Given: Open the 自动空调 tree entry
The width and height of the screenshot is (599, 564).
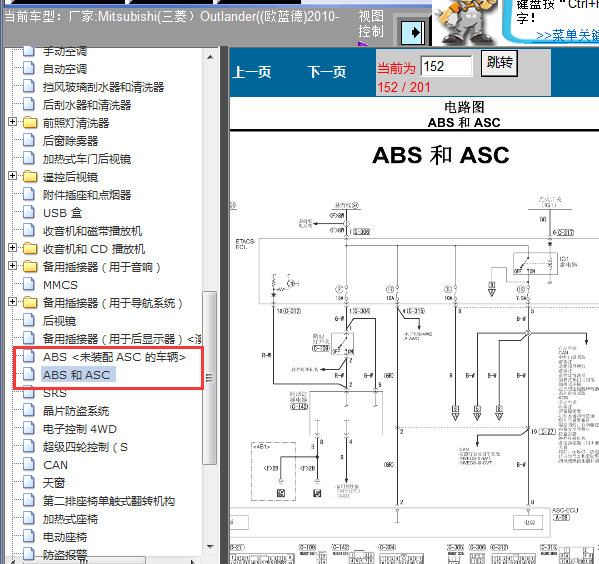Looking at the screenshot, I should tap(65, 69).
